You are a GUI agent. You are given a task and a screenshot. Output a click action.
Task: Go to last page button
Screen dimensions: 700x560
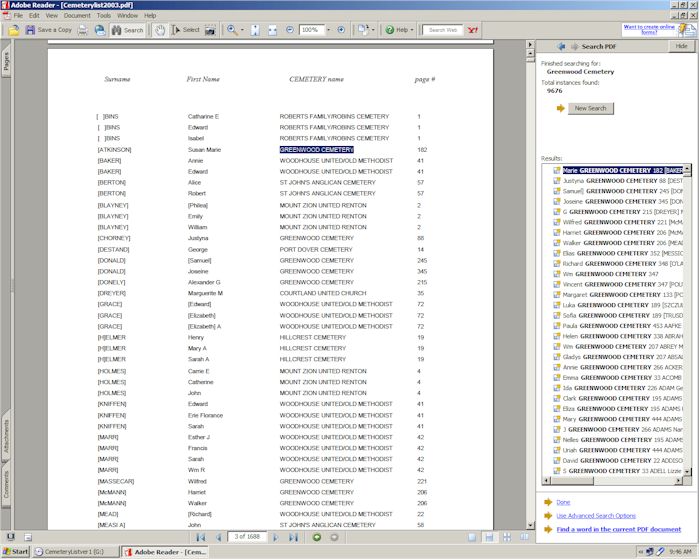(x=293, y=537)
